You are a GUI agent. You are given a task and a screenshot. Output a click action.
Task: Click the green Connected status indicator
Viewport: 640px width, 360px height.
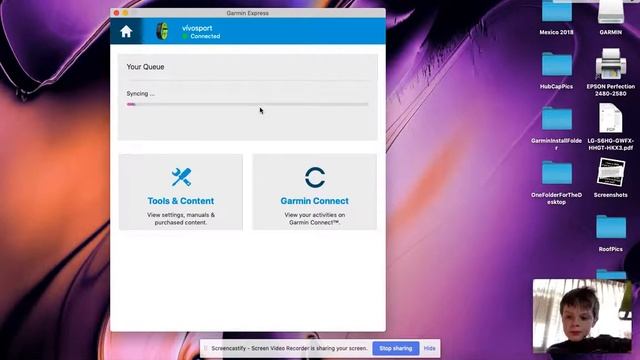pos(185,36)
